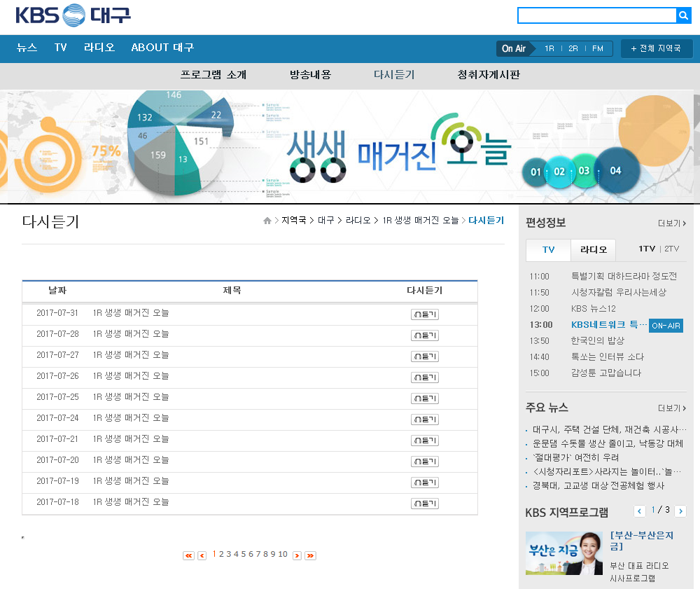
Task: Select 1TV channel schedule
Action: click(647, 249)
